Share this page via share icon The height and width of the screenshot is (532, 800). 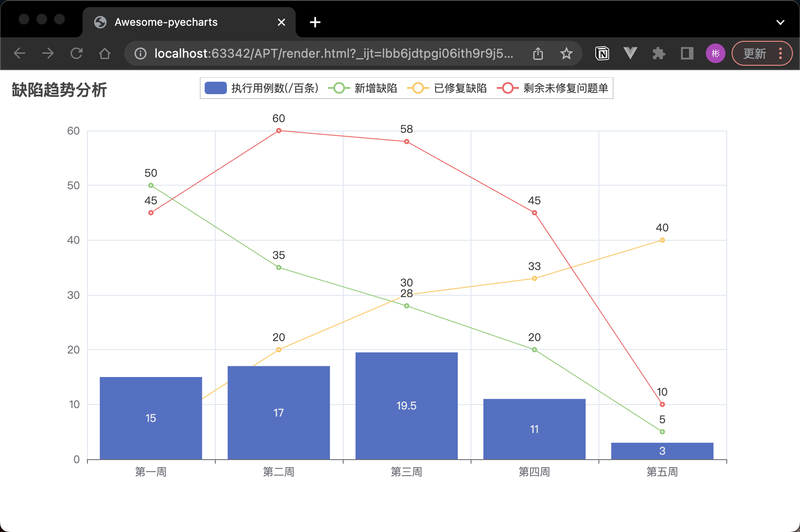coord(538,54)
